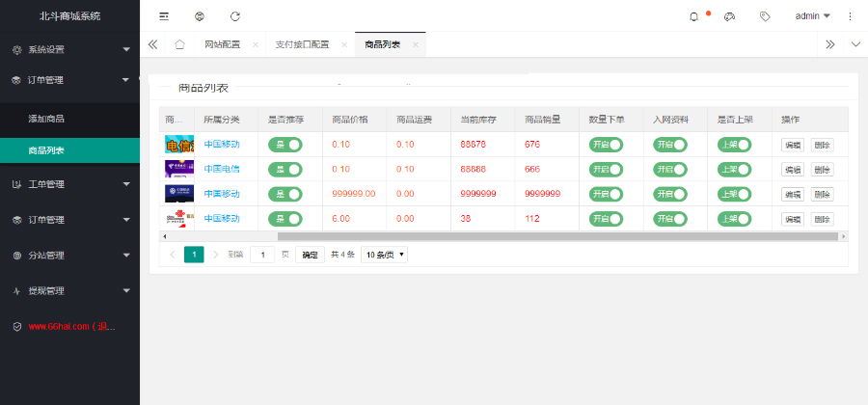Click the refresh icon in the top bar

point(235,16)
